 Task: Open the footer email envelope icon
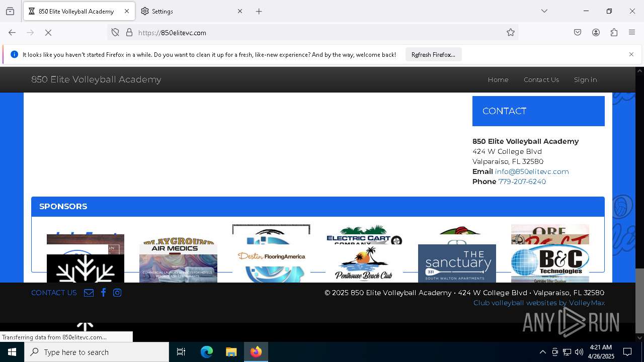(x=89, y=293)
